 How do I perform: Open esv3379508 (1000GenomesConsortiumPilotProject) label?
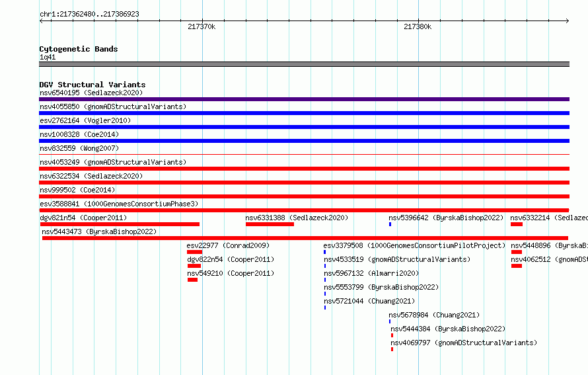click(414, 245)
